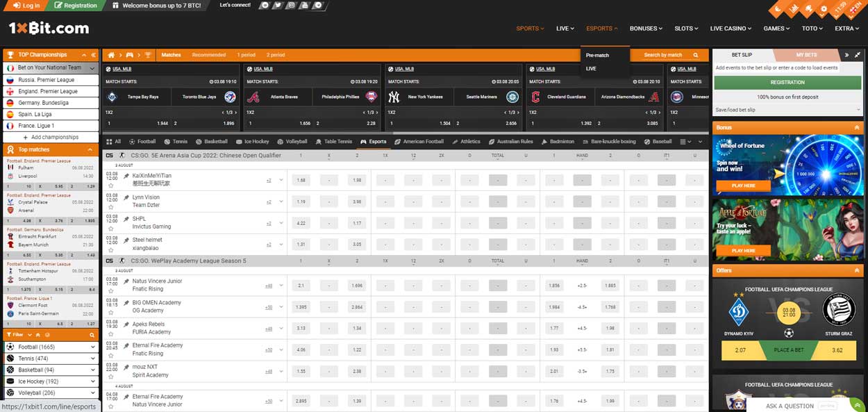Click the 1xBit.com logo
868x412 pixels.
click(49, 28)
